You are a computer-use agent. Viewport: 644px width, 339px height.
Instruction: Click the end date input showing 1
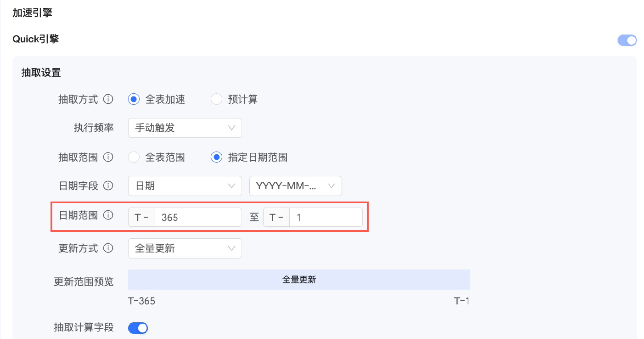click(x=326, y=217)
